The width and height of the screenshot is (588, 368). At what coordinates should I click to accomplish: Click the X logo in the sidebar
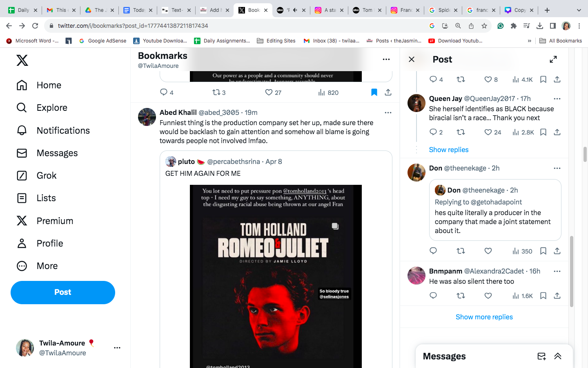22,61
